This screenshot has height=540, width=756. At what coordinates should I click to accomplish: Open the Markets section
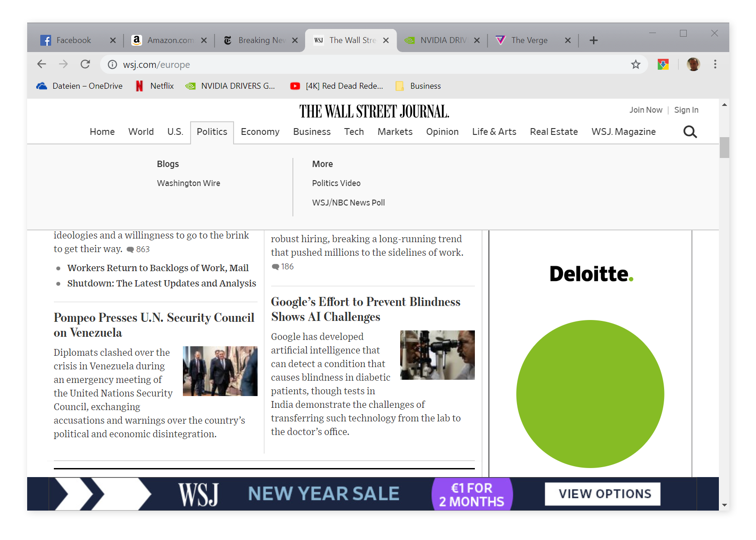(x=395, y=132)
